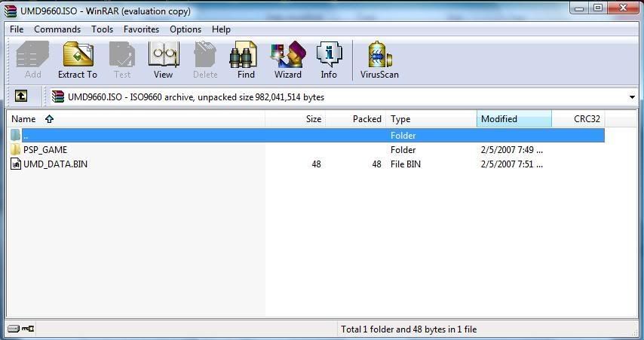Click the PSP_GAME folder icon
The image size is (644, 340).
pos(16,149)
